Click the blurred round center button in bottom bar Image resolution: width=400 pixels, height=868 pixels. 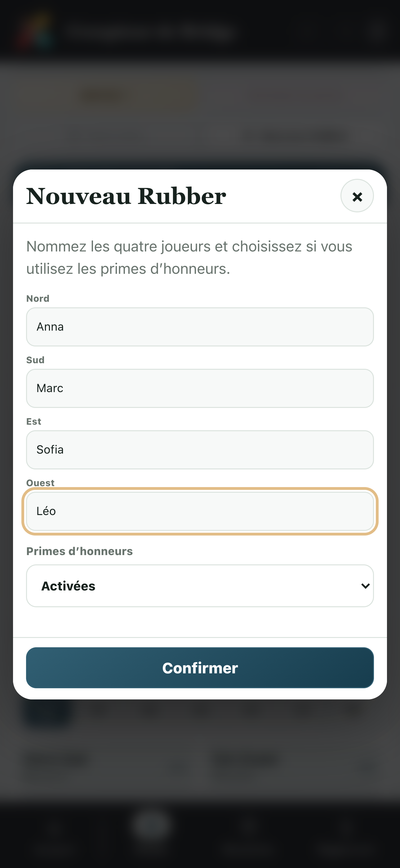[x=152, y=825]
